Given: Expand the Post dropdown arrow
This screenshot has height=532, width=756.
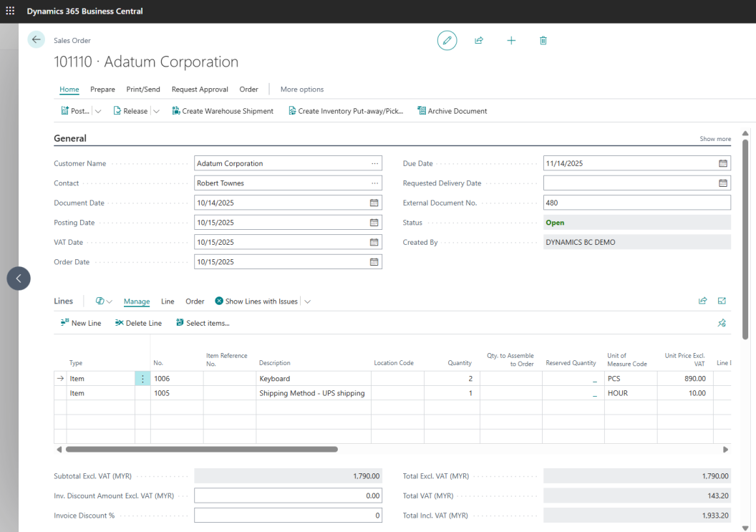Looking at the screenshot, I should tap(98, 111).
